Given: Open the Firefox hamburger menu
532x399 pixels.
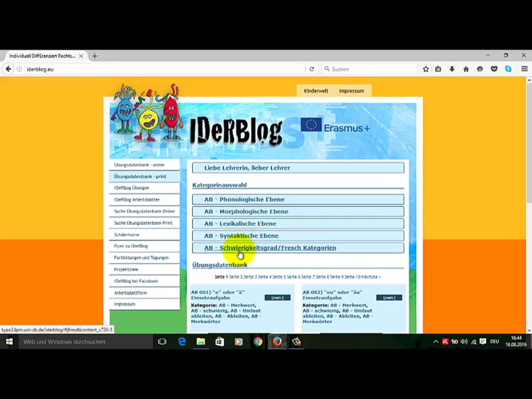Looking at the screenshot, I should tap(524, 69).
